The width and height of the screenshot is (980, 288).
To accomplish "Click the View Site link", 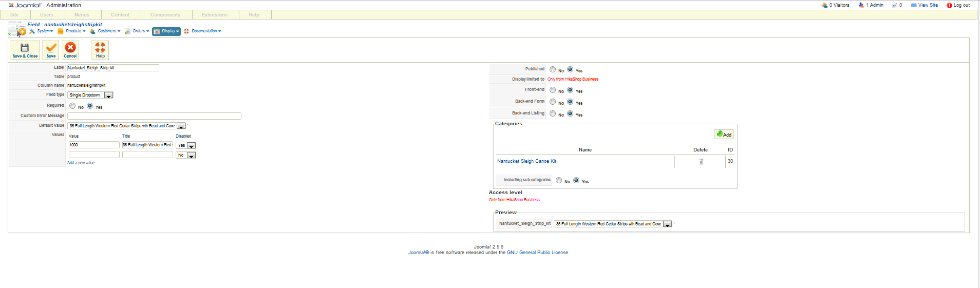I will coord(928,5).
